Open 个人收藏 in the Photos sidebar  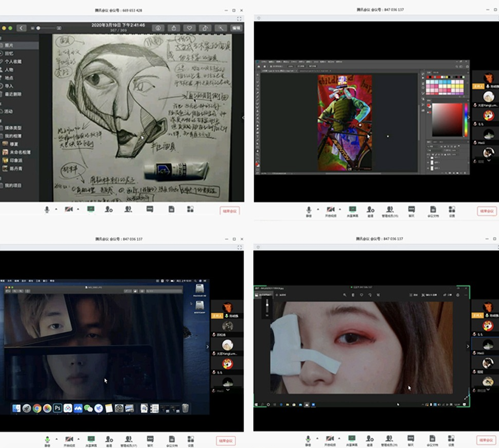click(19, 62)
